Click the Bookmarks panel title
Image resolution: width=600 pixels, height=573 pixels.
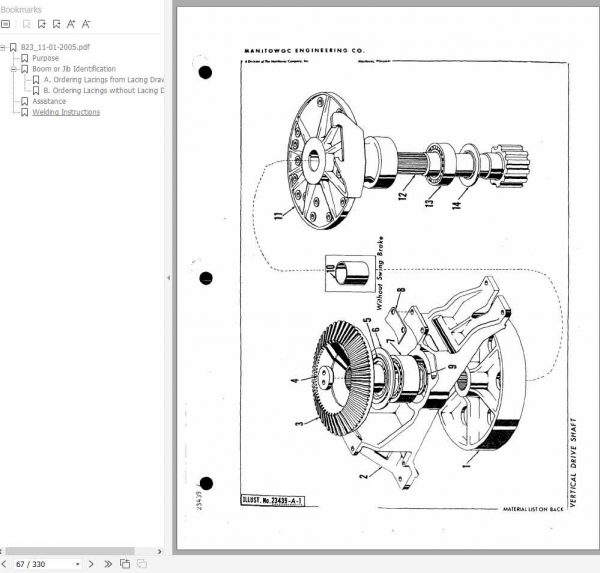click(x=21, y=10)
